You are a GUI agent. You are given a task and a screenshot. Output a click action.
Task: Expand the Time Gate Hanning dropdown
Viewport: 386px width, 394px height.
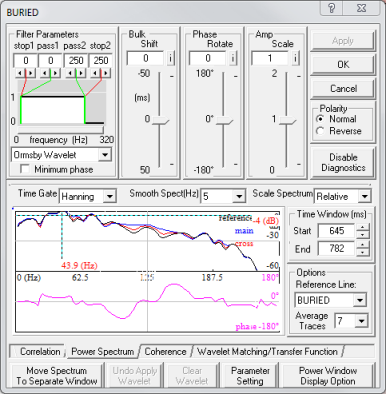click(x=109, y=197)
